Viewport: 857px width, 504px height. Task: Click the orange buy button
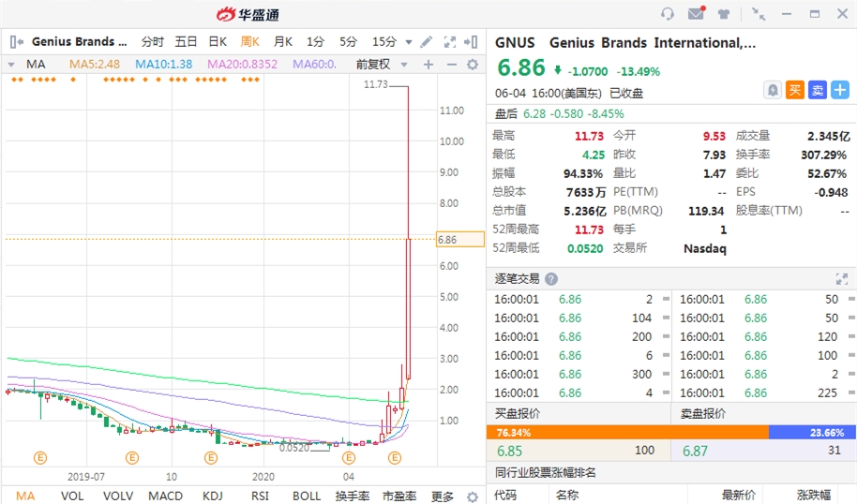(795, 90)
